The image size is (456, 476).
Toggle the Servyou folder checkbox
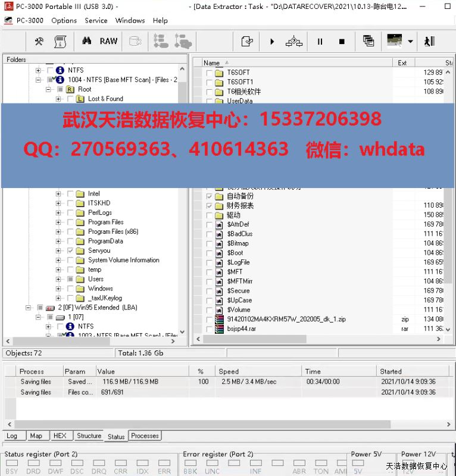coord(71,250)
